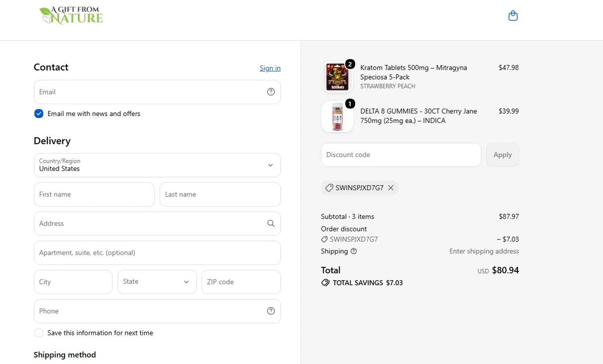
Task: Click the TOTAL SAVINGS $7.03 text
Action: pyautogui.click(x=367, y=283)
